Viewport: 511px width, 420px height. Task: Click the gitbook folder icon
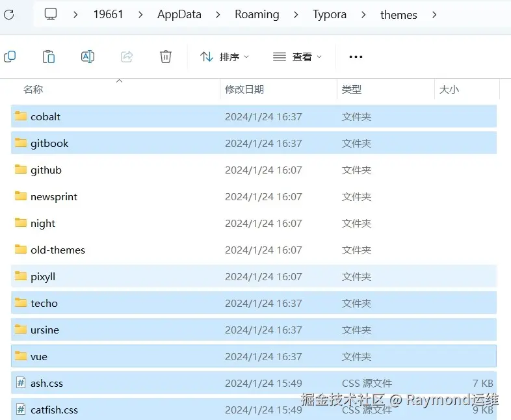(21, 142)
